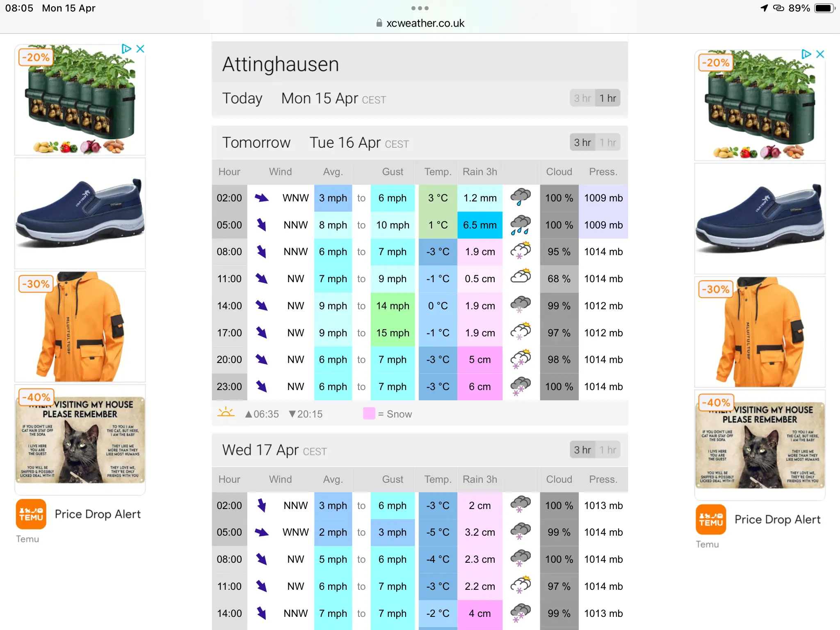
Task: Click the WNW wind arrow at 02:00 Tuesday
Action: pyautogui.click(x=262, y=198)
